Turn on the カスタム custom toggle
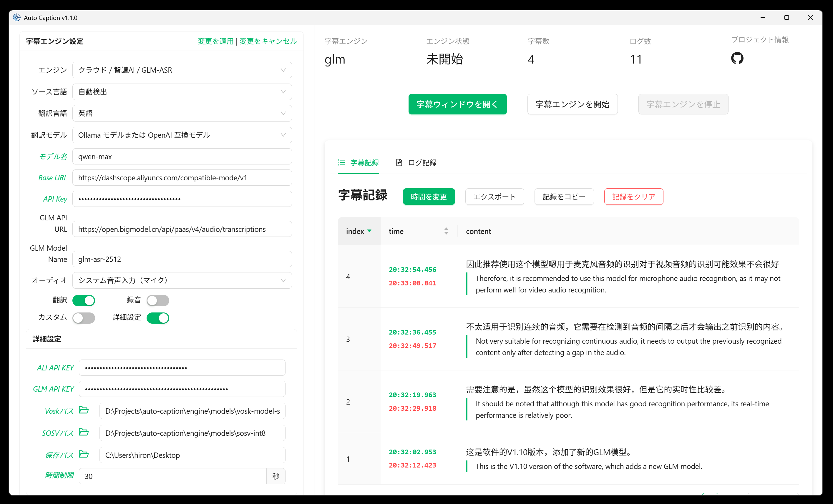The height and width of the screenshot is (504, 833). click(x=84, y=318)
